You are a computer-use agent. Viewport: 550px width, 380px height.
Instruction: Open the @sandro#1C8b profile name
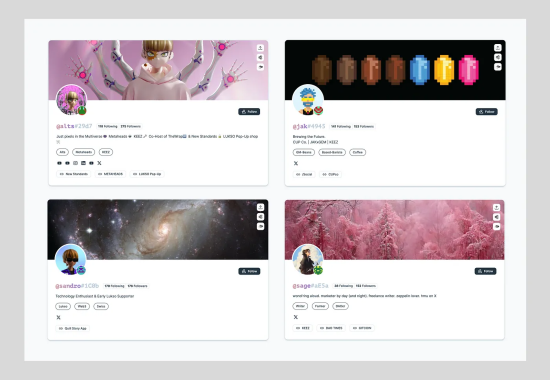[77, 286]
